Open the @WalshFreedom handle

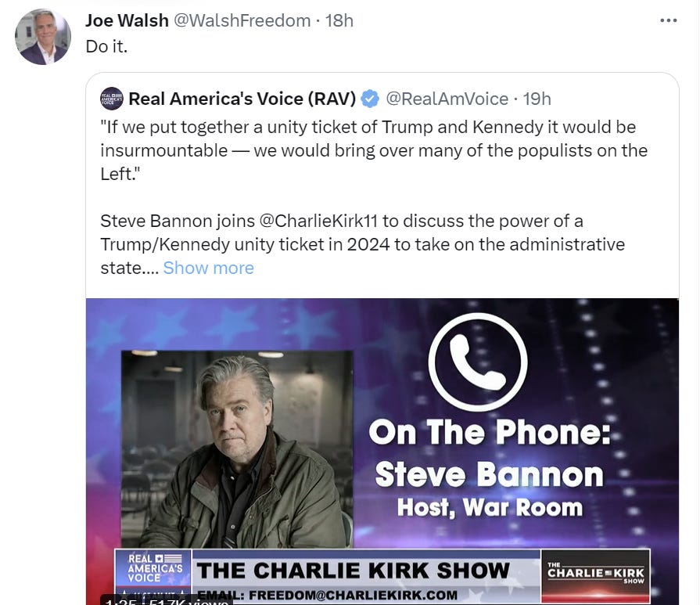242,20
